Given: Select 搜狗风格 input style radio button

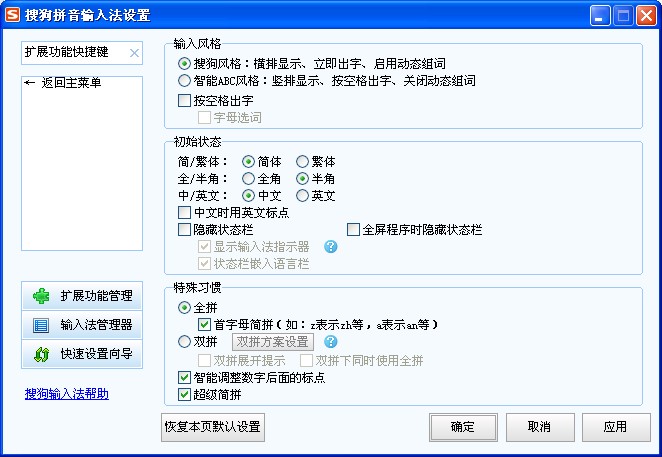Looking at the screenshot, I should (x=184, y=64).
